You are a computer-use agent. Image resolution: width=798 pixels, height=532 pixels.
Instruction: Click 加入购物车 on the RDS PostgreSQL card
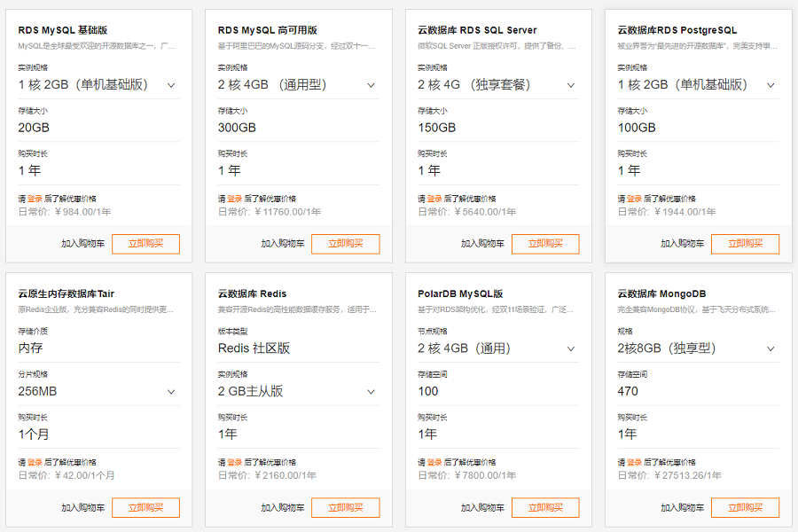point(683,244)
